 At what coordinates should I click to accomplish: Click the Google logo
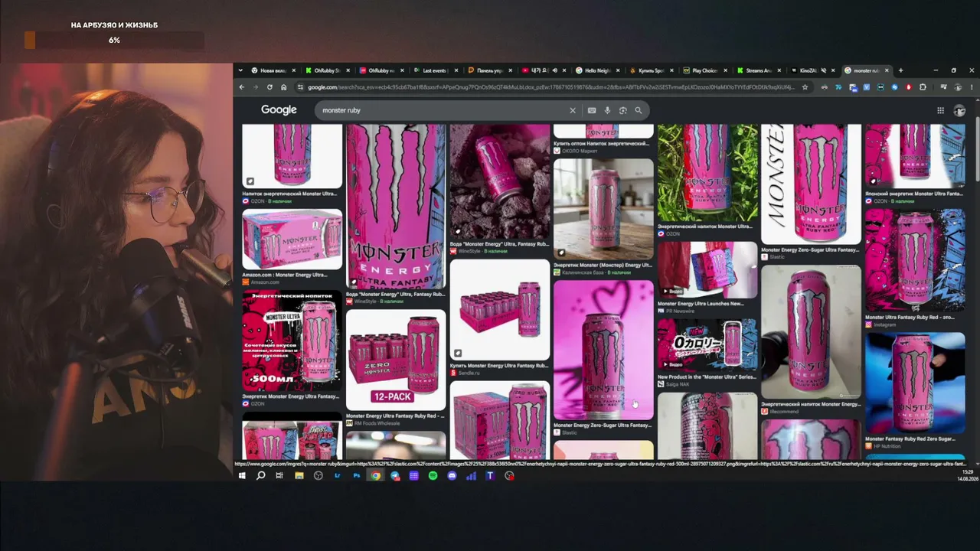coord(279,110)
